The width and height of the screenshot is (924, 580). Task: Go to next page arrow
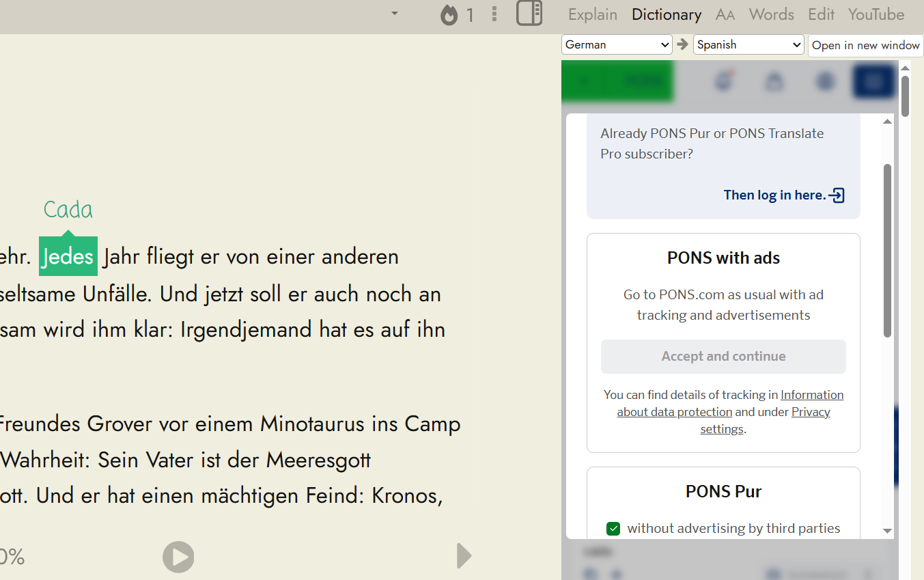(464, 555)
